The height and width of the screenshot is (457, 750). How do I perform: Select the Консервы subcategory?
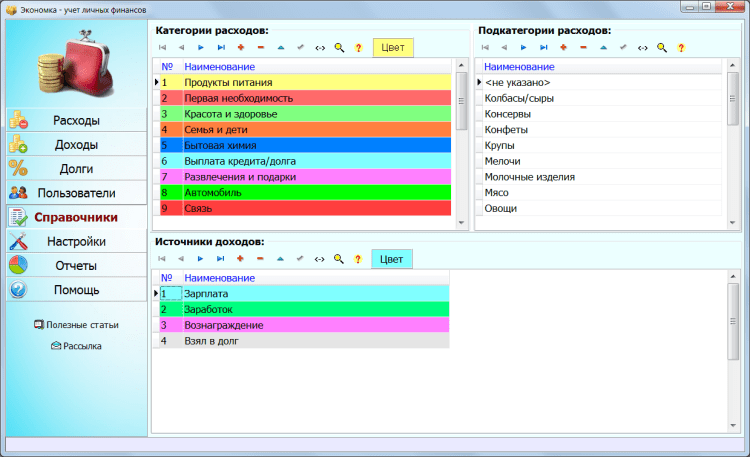pyautogui.click(x=602, y=114)
